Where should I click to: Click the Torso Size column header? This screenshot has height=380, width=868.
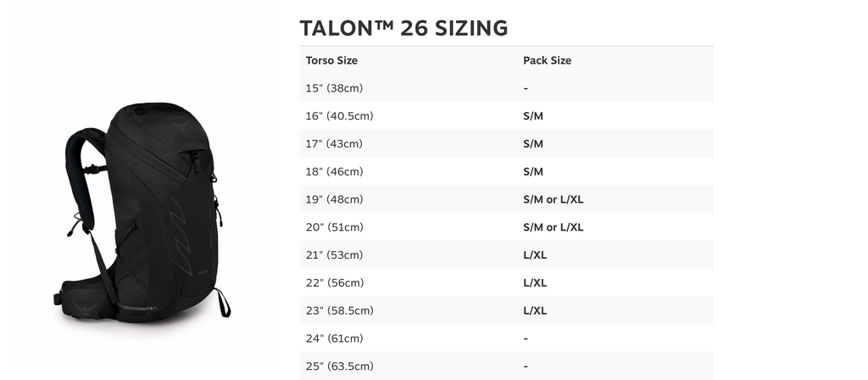click(x=331, y=60)
